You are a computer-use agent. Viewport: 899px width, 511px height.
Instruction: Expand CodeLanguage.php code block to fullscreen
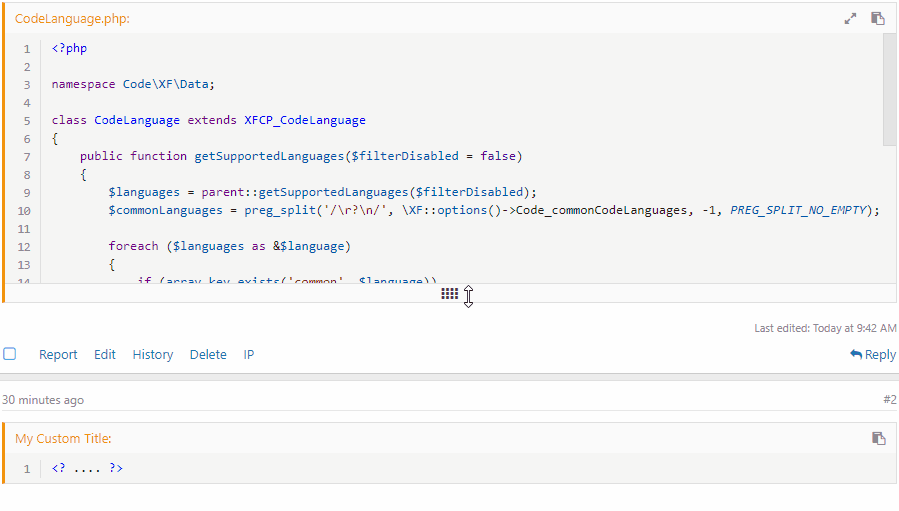click(851, 18)
